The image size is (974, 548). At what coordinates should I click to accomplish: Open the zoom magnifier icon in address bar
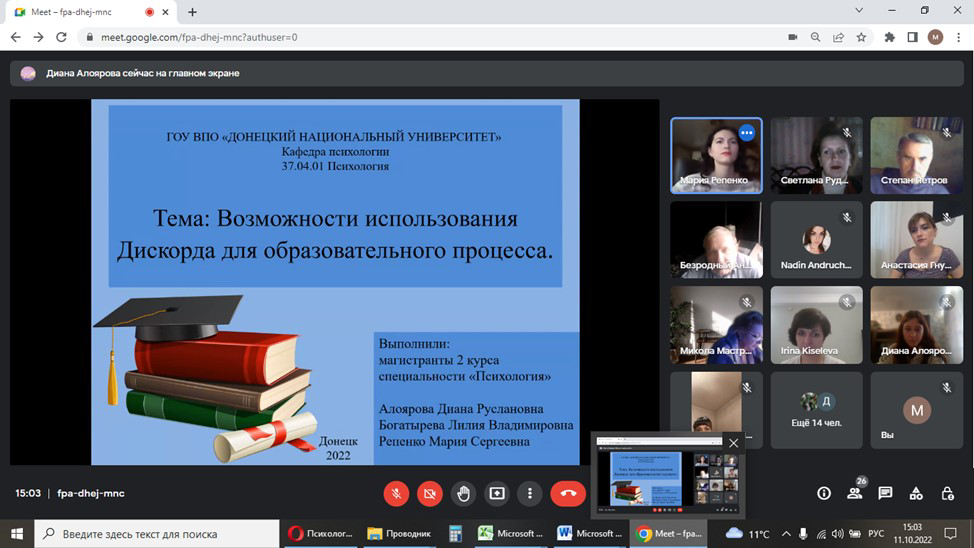(x=816, y=37)
